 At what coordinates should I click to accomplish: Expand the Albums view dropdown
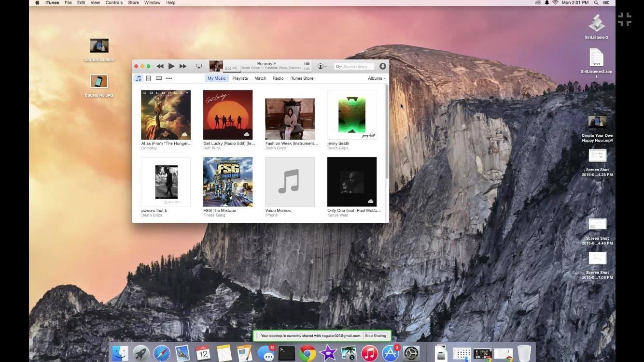point(377,78)
